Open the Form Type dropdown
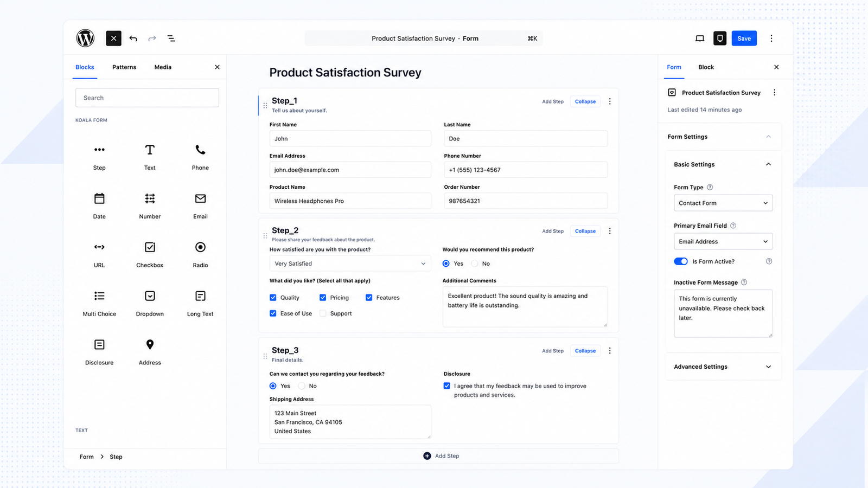Viewport: 868px width, 488px height. click(x=723, y=203)
